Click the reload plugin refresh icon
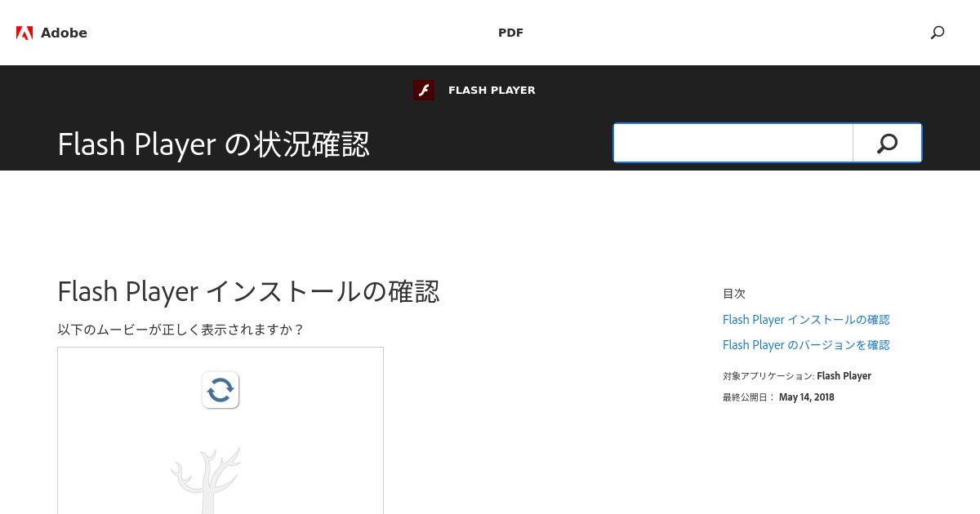The image size is (980, 514). pyautogui.click(x=220, y=390)
